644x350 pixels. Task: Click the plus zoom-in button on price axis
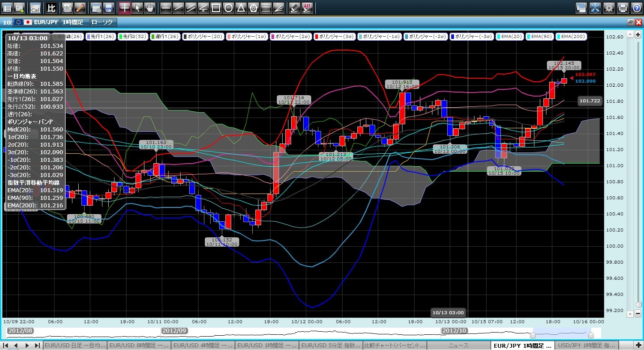(x=639, y=34)
